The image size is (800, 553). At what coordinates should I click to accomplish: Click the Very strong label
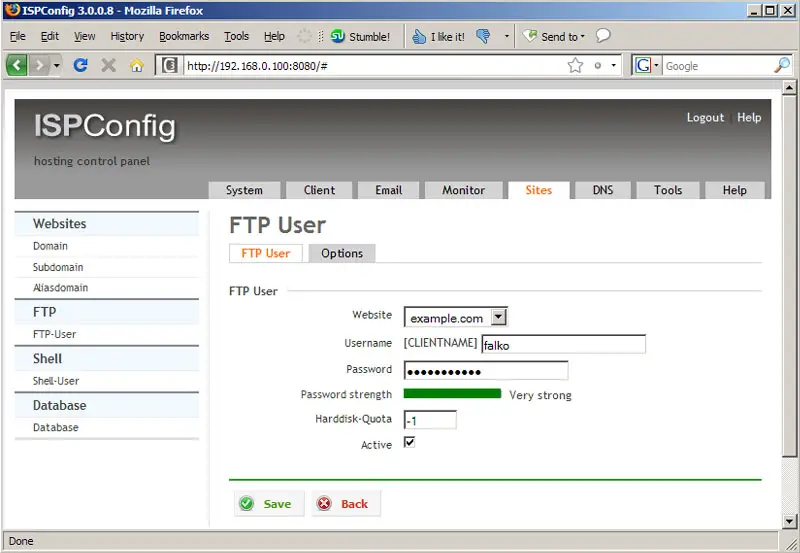[540, 395]
